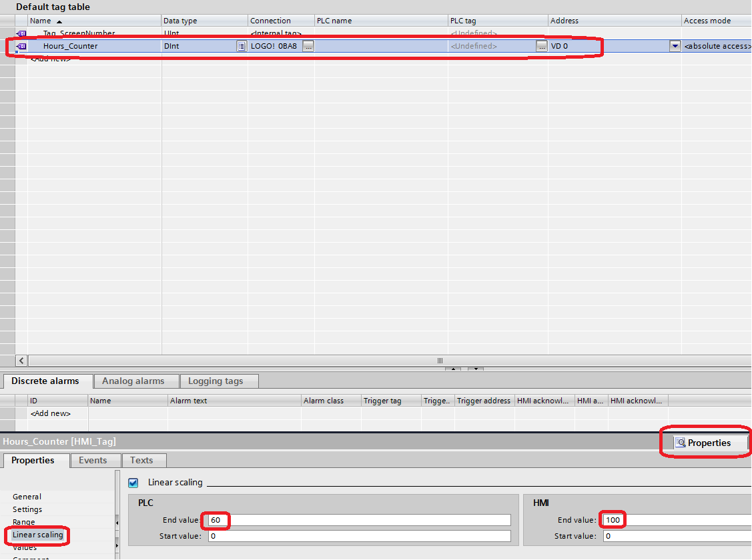The height and width of the screenshot is (560, 752).
Task: Click the DInt data type cell
Action: (x=199, y=47)
